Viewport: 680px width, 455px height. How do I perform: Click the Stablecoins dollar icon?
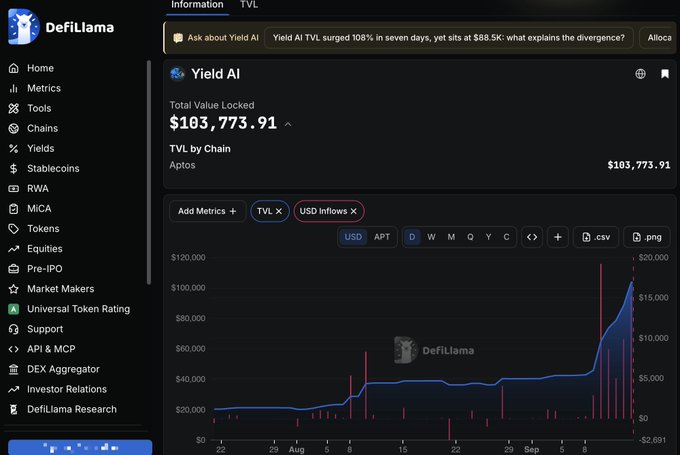(13, 169)
